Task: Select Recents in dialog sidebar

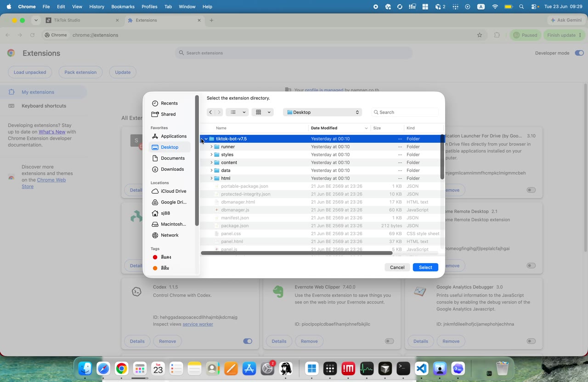Action: (170, 103)
